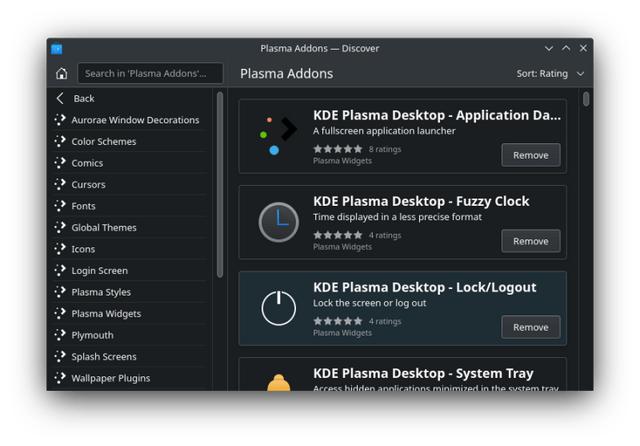Focus the Search in 'Plasma Addons' field
Viewport: 640px width, 446px height.
pos(150,73)
